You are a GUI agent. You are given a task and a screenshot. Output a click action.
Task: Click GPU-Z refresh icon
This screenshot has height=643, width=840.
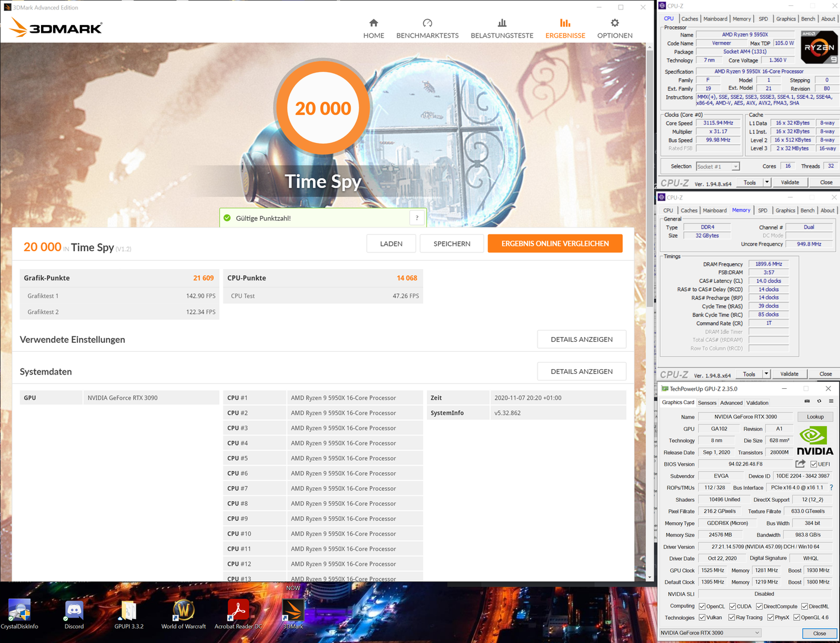tap(819, 401)
